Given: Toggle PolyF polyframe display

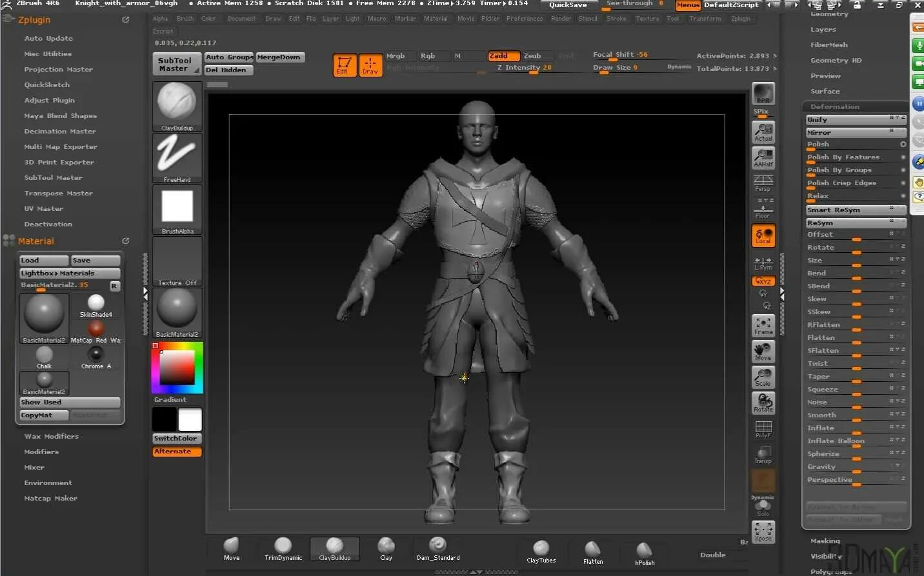Looking at the screenshot, I should point(763,429).
